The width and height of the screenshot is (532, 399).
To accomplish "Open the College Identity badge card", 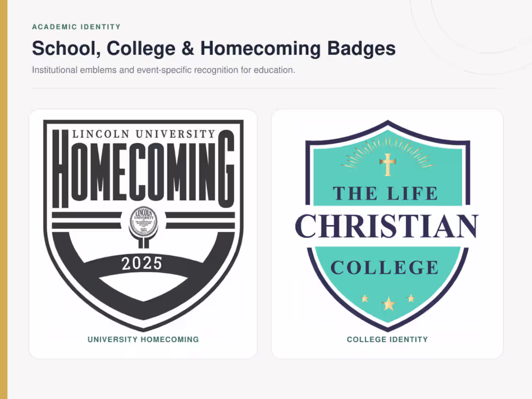I will (x=387, y=234).
